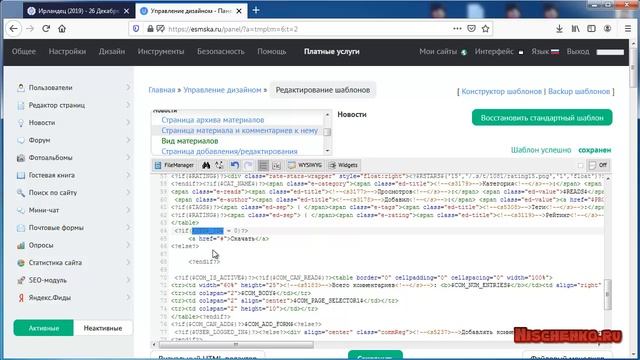This screenshot has height=360, width=640.
Task: Open the Backup шаблонов link
Action: pos(579,91)
